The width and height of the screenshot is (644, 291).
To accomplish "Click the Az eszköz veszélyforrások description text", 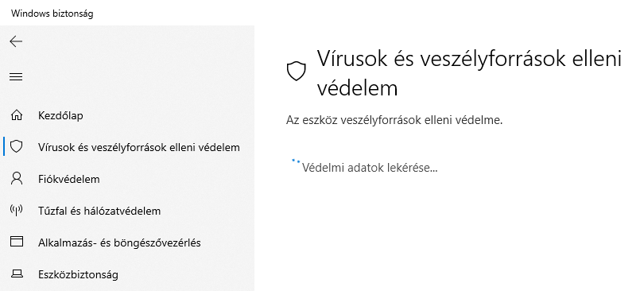I will pyautogui.click(x=394, y=121).
